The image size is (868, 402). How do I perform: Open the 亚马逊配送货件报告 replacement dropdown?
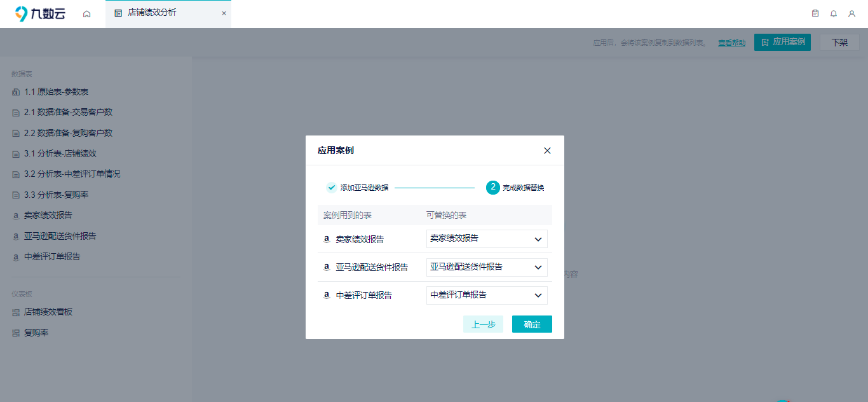click(x=487, y=267)
